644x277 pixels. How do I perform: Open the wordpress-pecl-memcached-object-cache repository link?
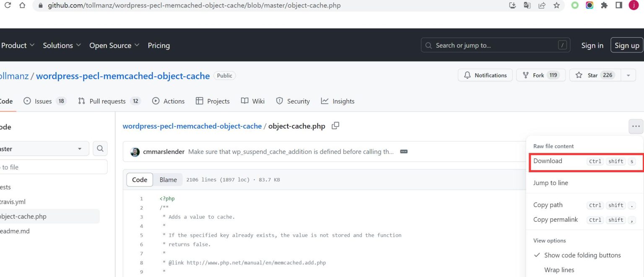[x=123, y=76]
